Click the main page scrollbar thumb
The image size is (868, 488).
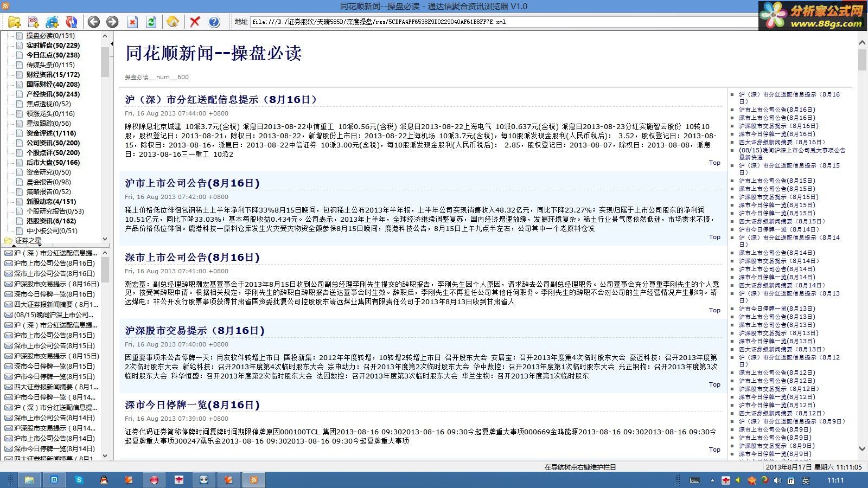click(x=863, y=60)
